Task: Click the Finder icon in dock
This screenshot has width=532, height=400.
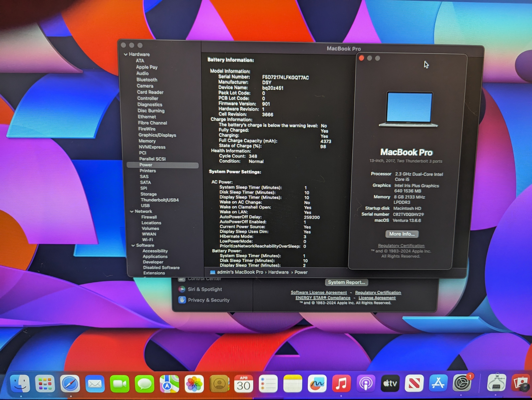Action: click(20, 384)
